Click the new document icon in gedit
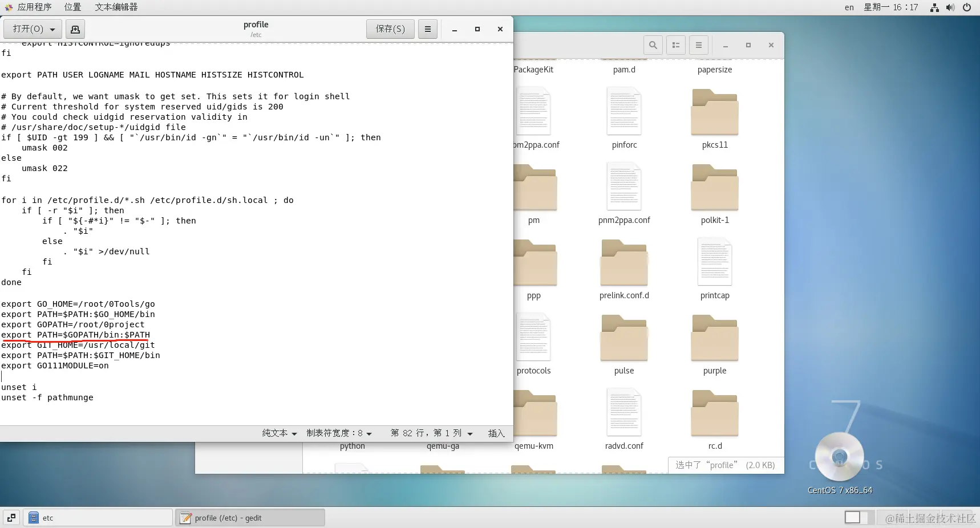This screenshot has height=528, width=980. coord(75,29)
